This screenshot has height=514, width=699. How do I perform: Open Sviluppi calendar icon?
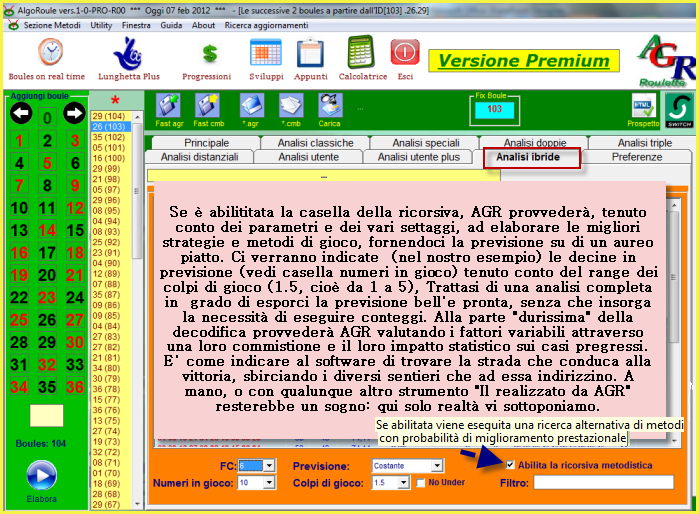tap(266, 53)
